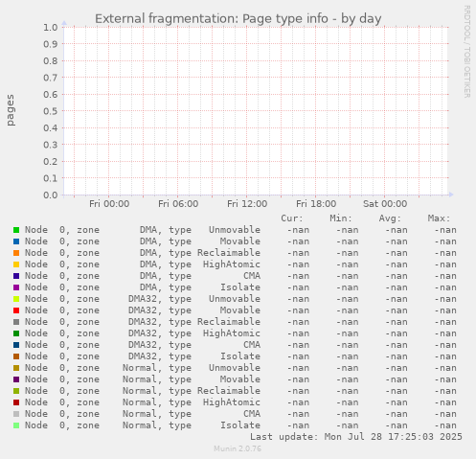The width and height of the screenshot is (476, 459).
Task: Click the DMA Movable blue legend swatch
Action: 16,241
